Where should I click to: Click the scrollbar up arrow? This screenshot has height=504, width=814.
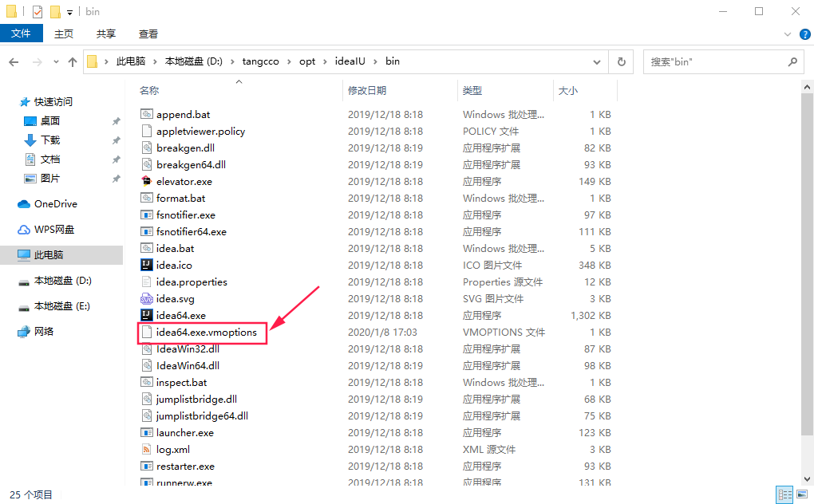coord(808,87)
